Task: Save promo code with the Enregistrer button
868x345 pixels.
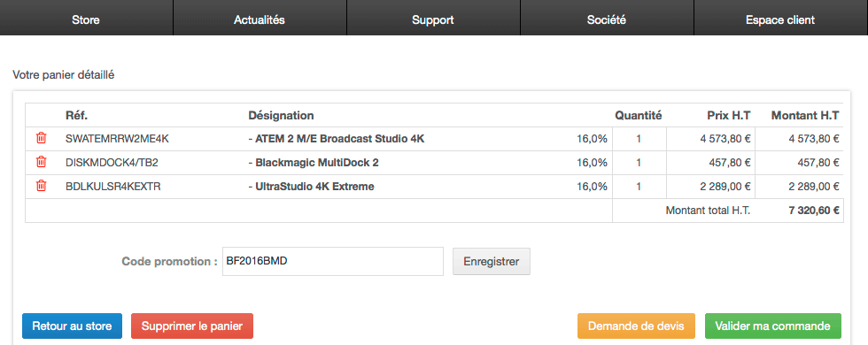Action: tap(492, 262)
